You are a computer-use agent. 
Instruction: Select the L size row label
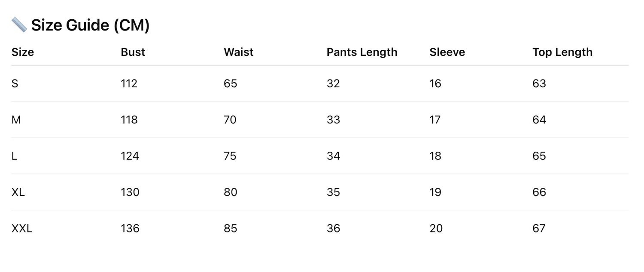pos(15,156)
